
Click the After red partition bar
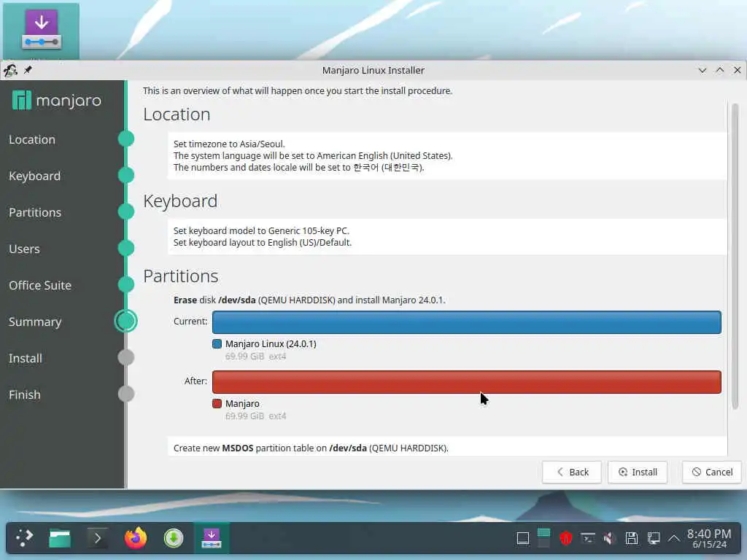pyautogui.click(x=466, y=382)
